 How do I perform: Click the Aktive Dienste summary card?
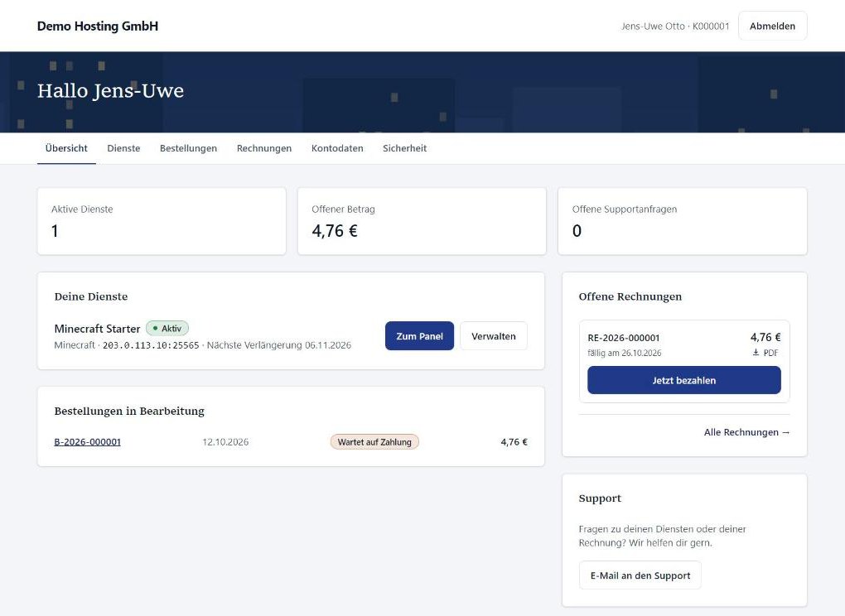[x=162, y=221]
